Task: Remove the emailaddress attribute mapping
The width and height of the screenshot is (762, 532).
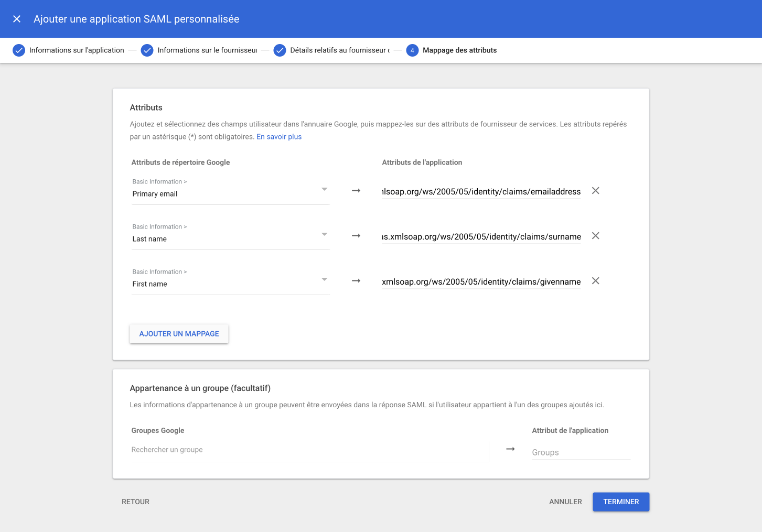Action: (x=595, y=191)
